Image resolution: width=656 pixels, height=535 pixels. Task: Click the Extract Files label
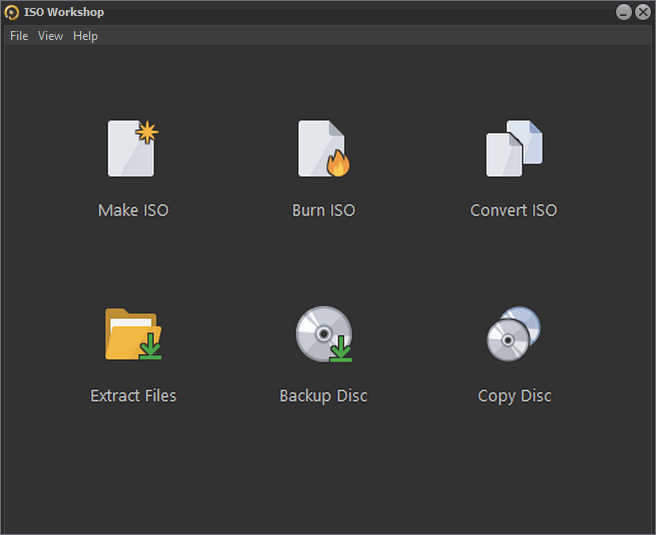click(x=133, y=396)
